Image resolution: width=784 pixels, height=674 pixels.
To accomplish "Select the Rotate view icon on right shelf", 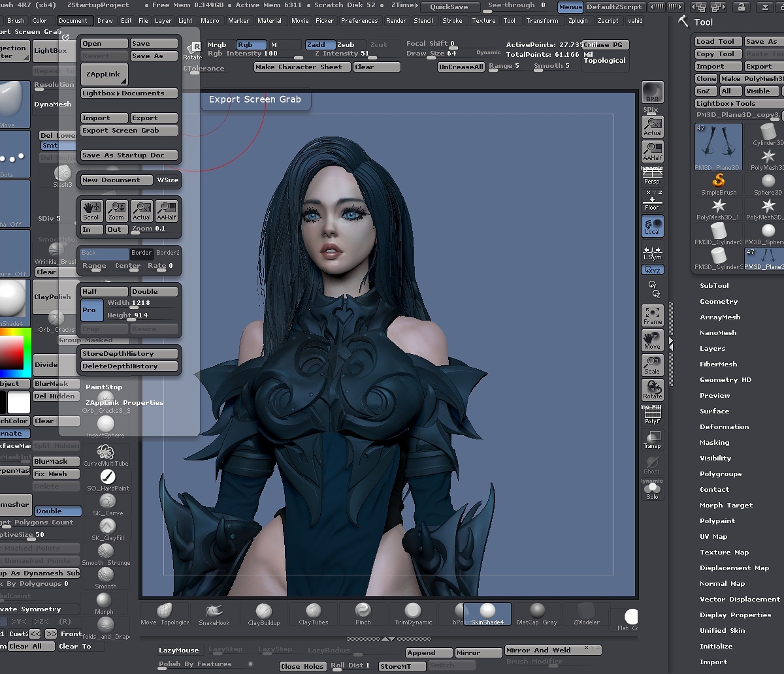I will tap(652, 389).
